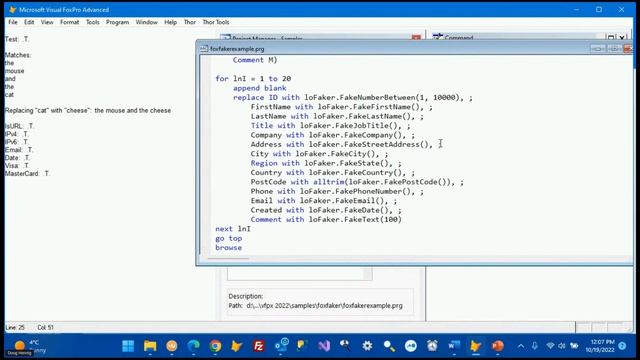Click the 'for lnI = 1 to 20' line
Image resolution: width=640 pixels, height=360 pixels.
pyautogui.click(x=253, y=78)
